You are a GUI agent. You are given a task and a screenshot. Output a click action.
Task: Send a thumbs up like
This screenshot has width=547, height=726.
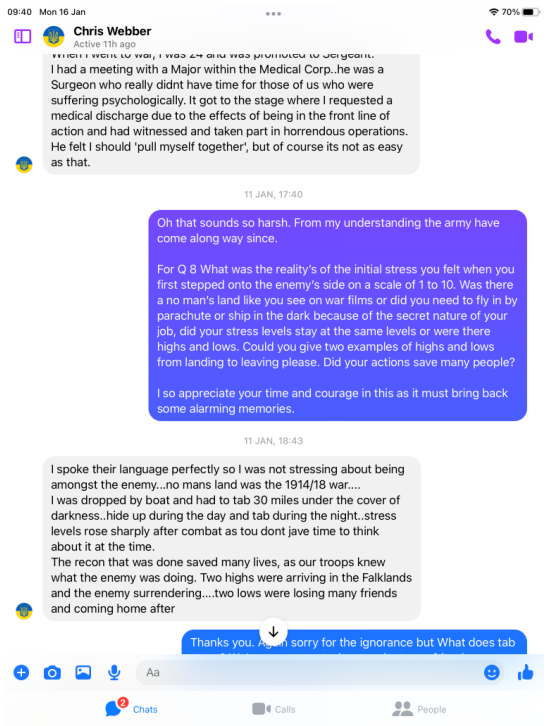(526, 672)
